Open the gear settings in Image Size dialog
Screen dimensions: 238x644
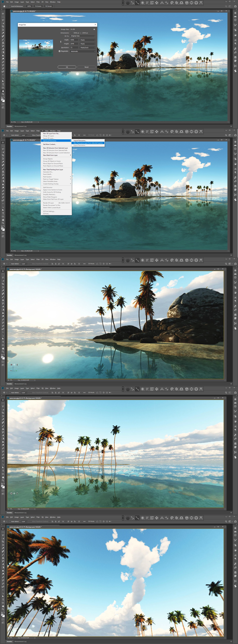[94, 29]
